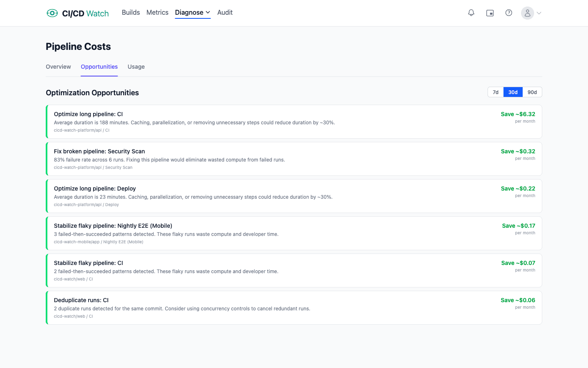Image resolution: width=588 pixels, height=368 pixels.
Task: Click 'cicd-watch-platform/api / Security Scan' path
Action: point(93,167)
